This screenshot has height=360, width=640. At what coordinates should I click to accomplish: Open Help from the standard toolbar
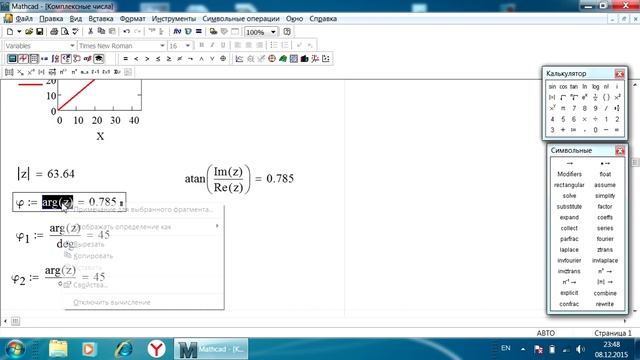tap(287, 31)
